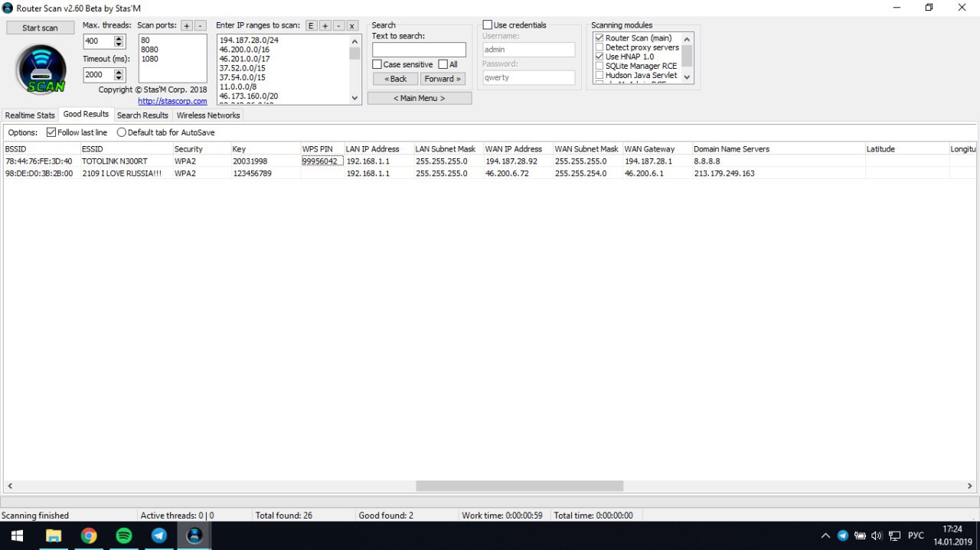This screenshot has width=980, height=550.
Task: Uncheck Router Scan (main) module
Action: 599,38
